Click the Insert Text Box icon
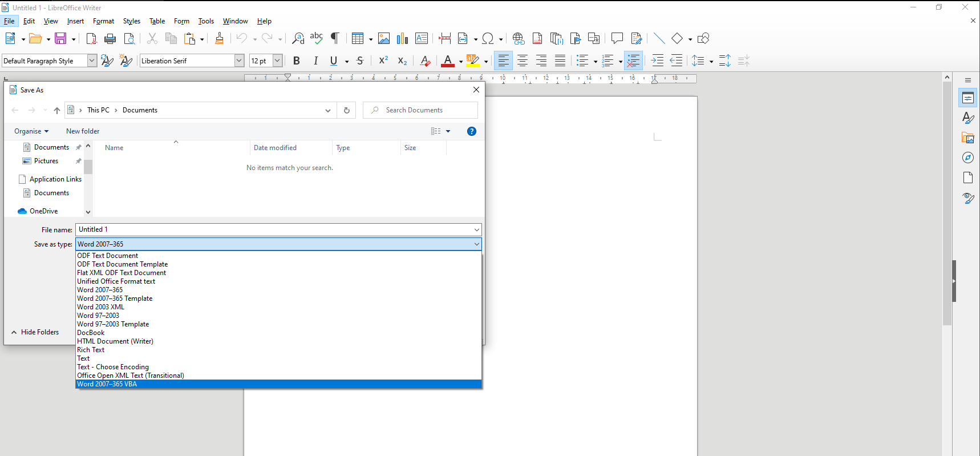This screenshot has width=980, height=456. pos(422,38)
